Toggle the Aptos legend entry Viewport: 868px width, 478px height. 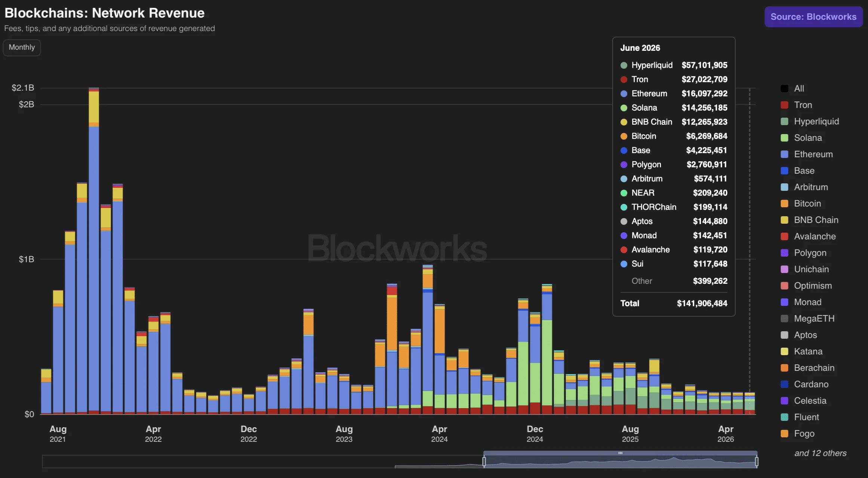[x=799, y=335]
